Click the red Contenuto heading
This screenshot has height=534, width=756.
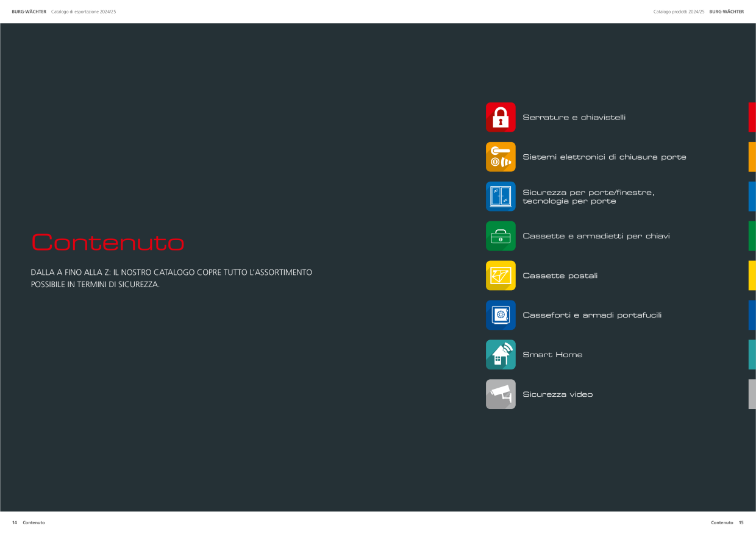(107, 243)
